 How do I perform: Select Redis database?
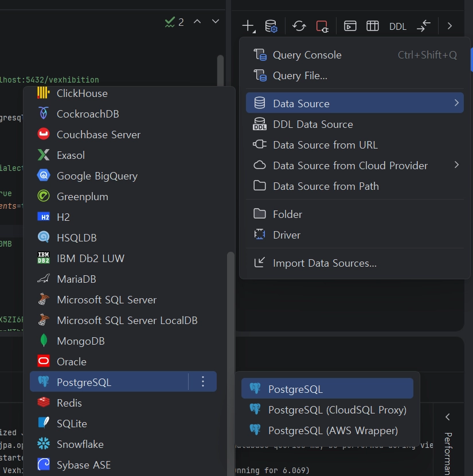(123, 403)
